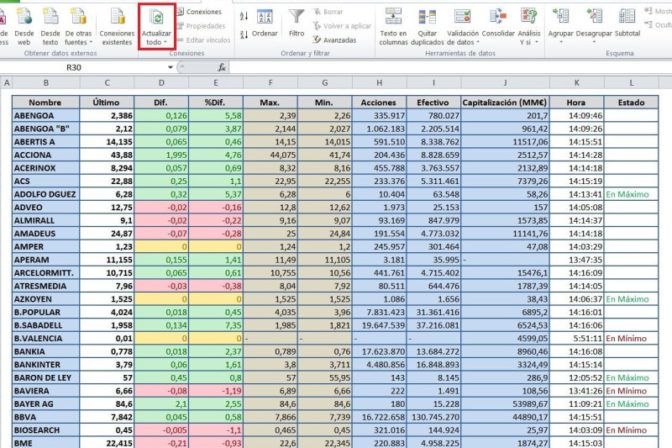Click B.SABADELL %Dif value 7,35
The height and width of the screenshot is (448, 672).
(x=216, y=325)
